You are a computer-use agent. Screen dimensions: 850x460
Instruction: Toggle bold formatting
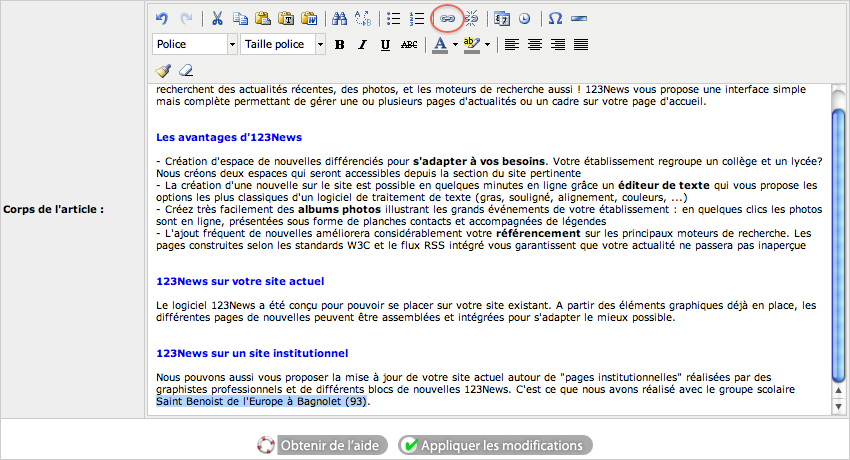pos(340,45)
